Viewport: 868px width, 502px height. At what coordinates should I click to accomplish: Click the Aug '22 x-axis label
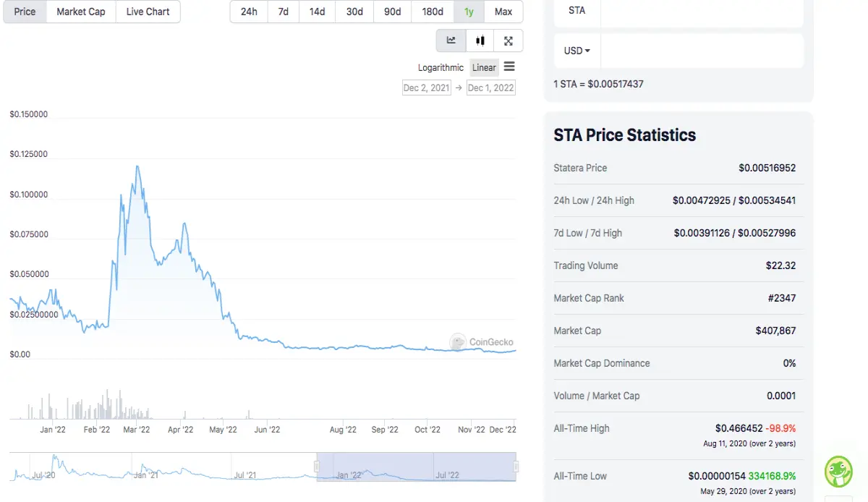(343, 430)
